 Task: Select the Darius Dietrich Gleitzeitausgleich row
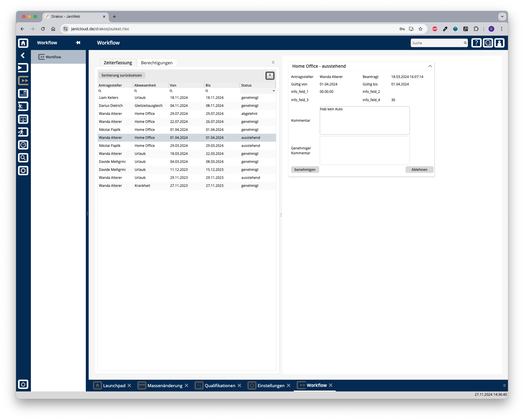coord(187,106)
